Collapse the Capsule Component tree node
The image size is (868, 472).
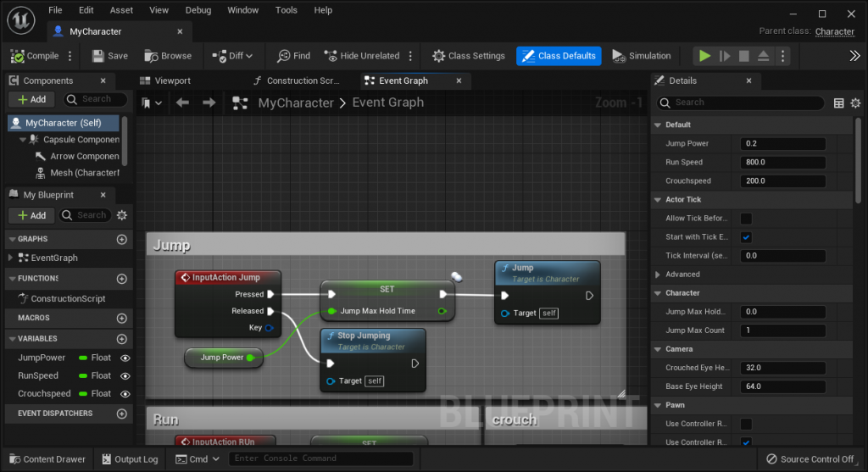pos(22,140)
